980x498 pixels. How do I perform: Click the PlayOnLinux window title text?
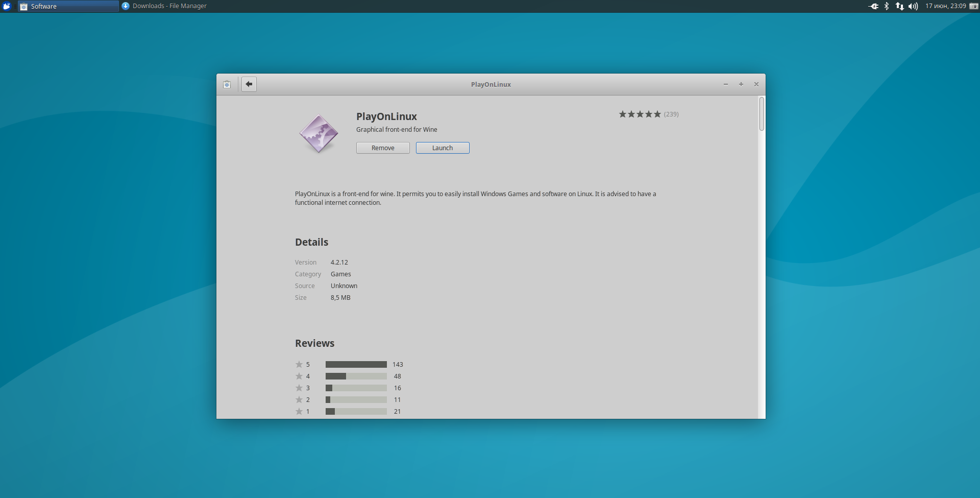click(491, 85)
